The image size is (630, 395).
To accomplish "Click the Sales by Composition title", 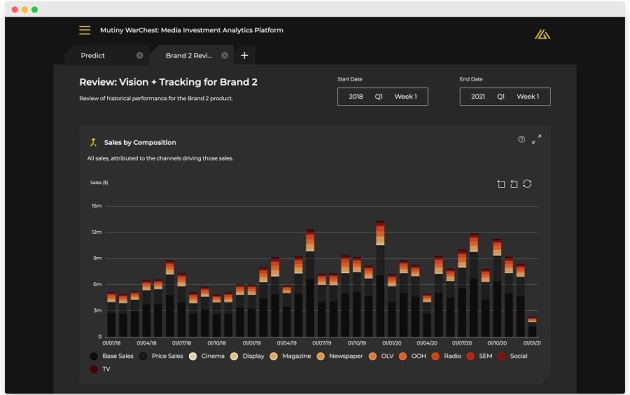I will coord(140,142).
